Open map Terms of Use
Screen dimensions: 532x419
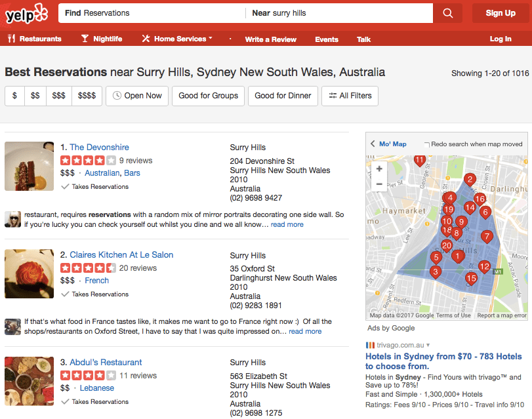point(453,315)
